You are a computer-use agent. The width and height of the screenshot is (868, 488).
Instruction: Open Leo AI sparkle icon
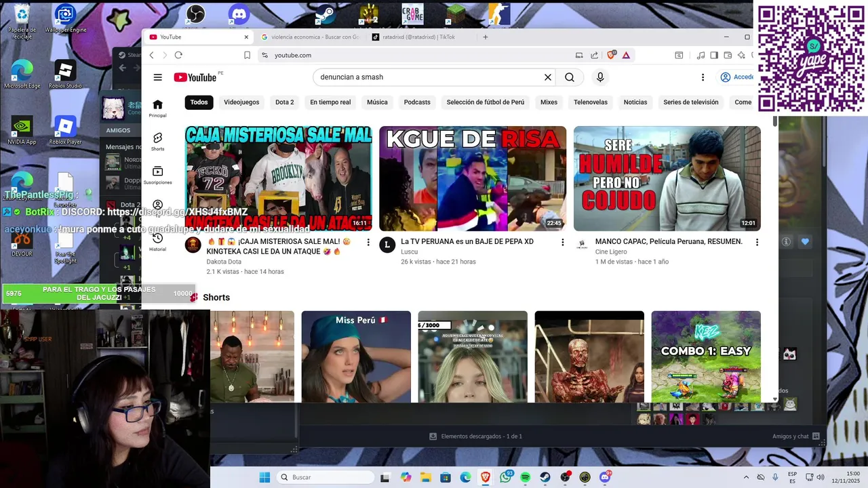coord(741,55)
